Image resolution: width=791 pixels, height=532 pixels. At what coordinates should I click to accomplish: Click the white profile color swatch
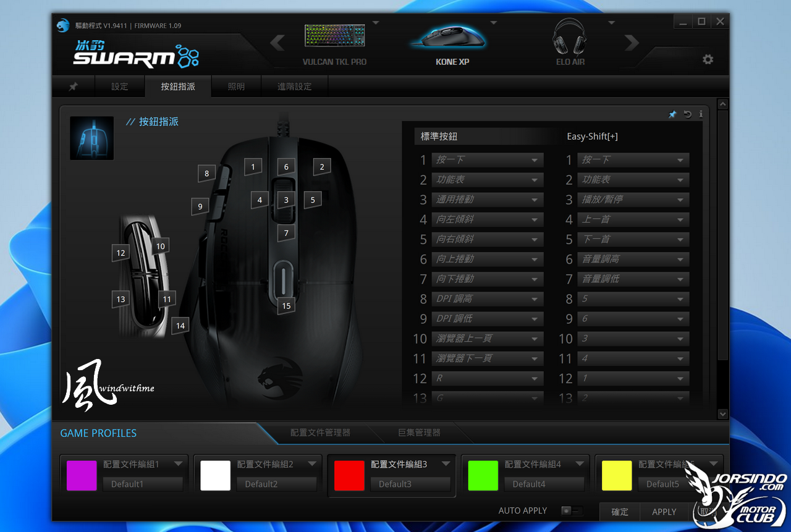pos(216,476)
